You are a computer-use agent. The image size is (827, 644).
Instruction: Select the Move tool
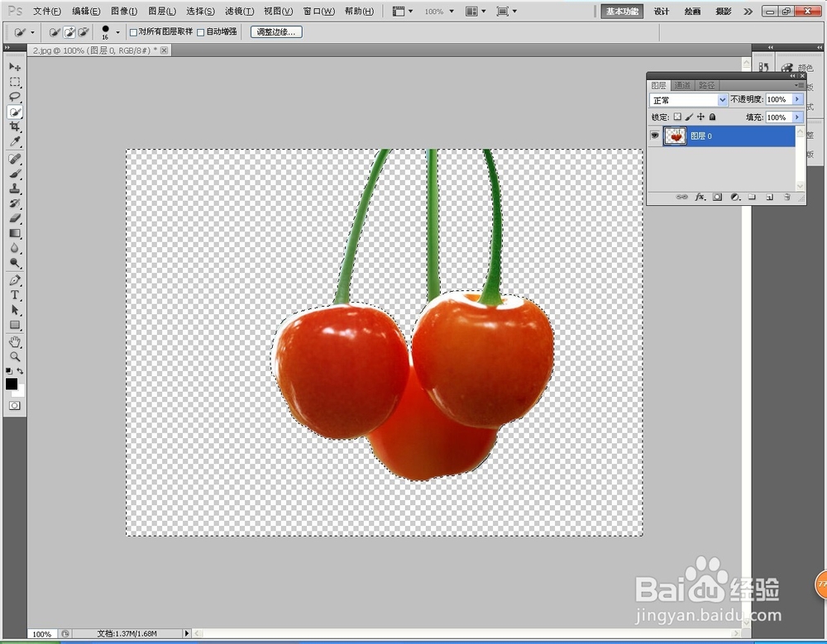click(x=15, y=67)
